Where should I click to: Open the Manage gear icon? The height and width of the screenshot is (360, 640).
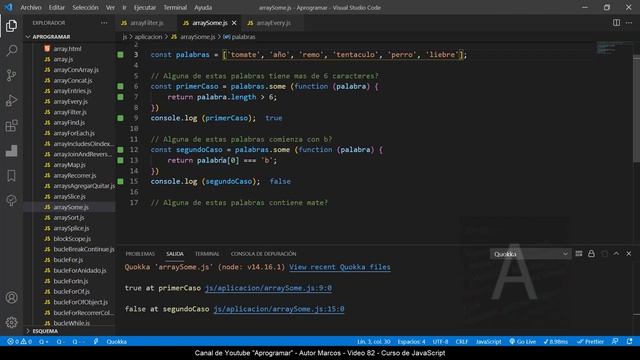click(11, 322)
